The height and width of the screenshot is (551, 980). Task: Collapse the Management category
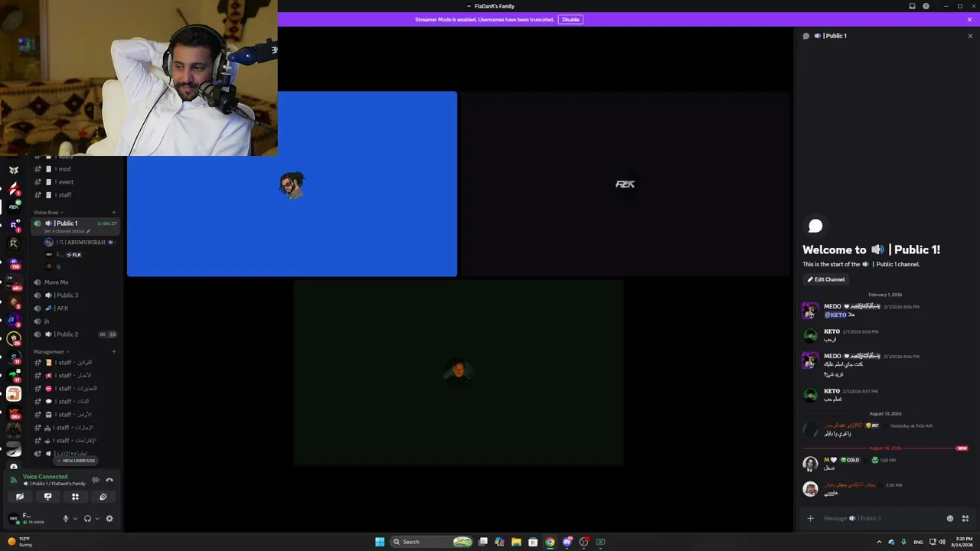(x=51, y=351)
